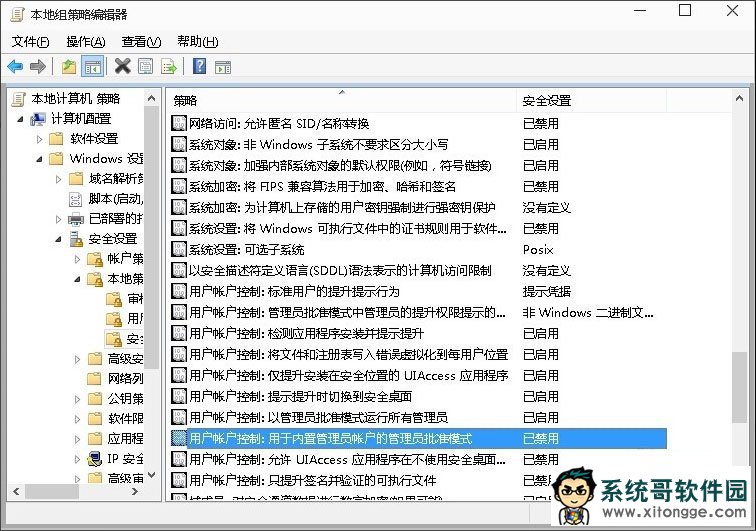Image resolution: width=756 pixels, height=531 pixels.
Task: Expand the 软件设置 tree node
Action: point(40,139)
